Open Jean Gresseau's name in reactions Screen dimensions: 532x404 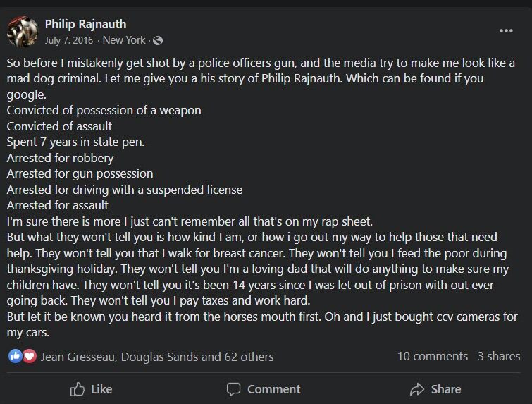pyautogui.click(x=78, y=357)
